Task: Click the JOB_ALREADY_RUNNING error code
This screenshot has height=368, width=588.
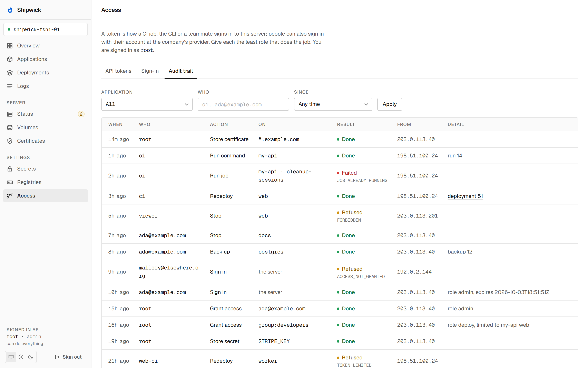Action: [362, 180]
